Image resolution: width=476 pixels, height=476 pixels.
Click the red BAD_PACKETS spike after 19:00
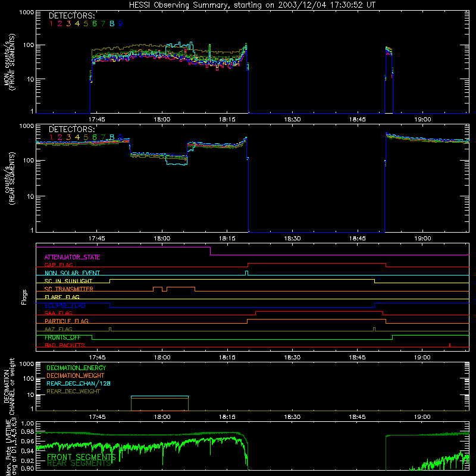450,345
